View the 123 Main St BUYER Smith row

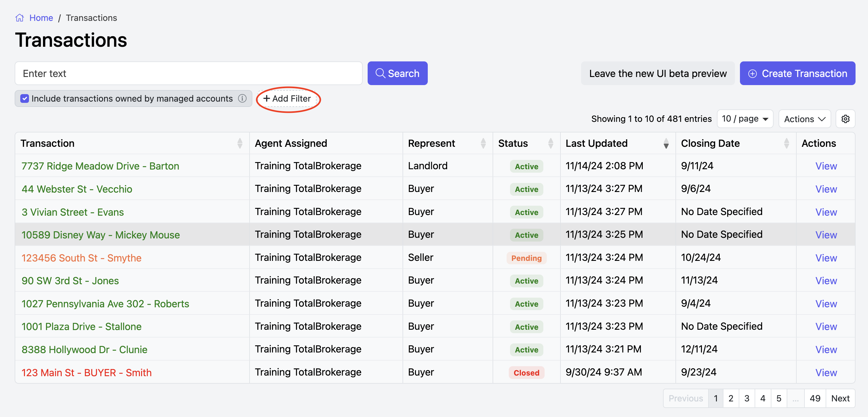pos(826,372)
